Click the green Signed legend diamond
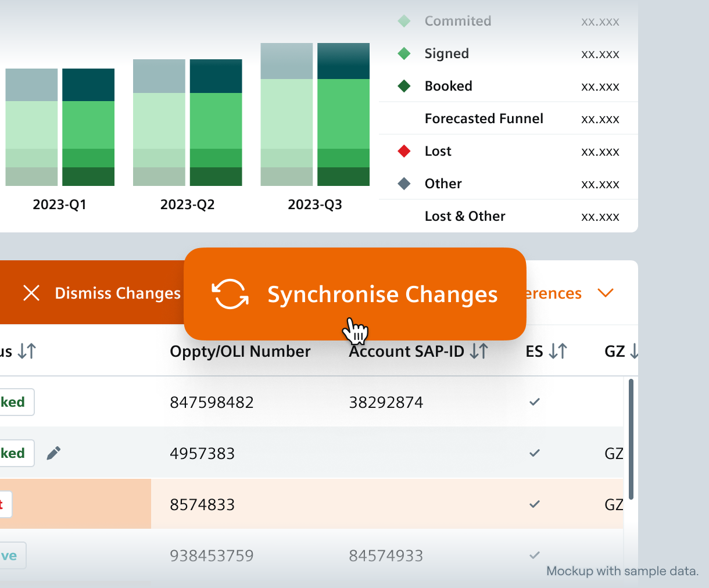This screenshot has width=709, height=588. tap(404, 54)
